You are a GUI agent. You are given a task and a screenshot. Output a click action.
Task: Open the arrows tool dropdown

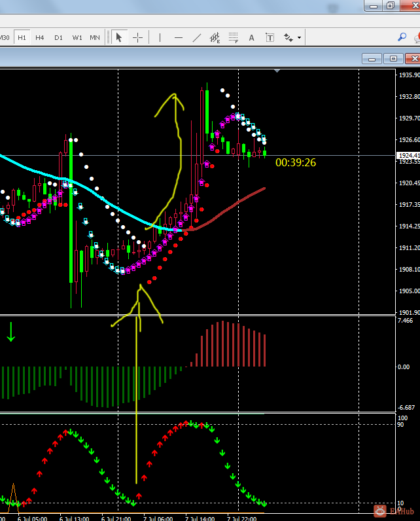(x=299, y=37)
